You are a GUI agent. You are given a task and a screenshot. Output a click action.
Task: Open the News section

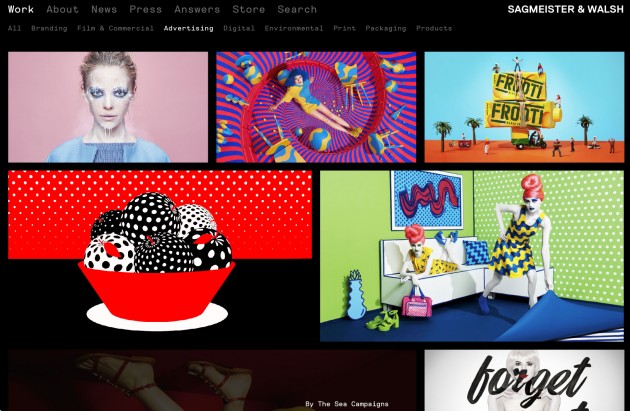104,9
